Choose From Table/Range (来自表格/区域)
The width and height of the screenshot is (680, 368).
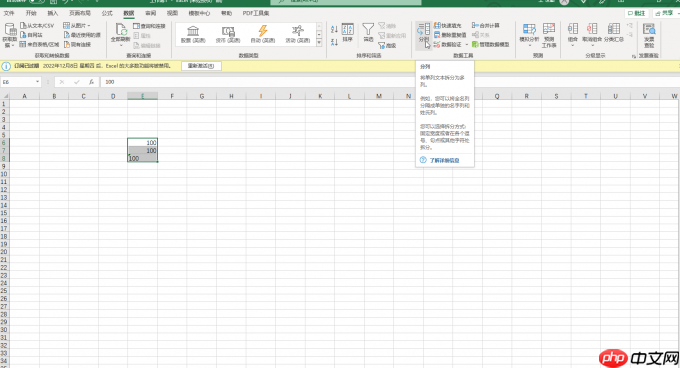39,44
